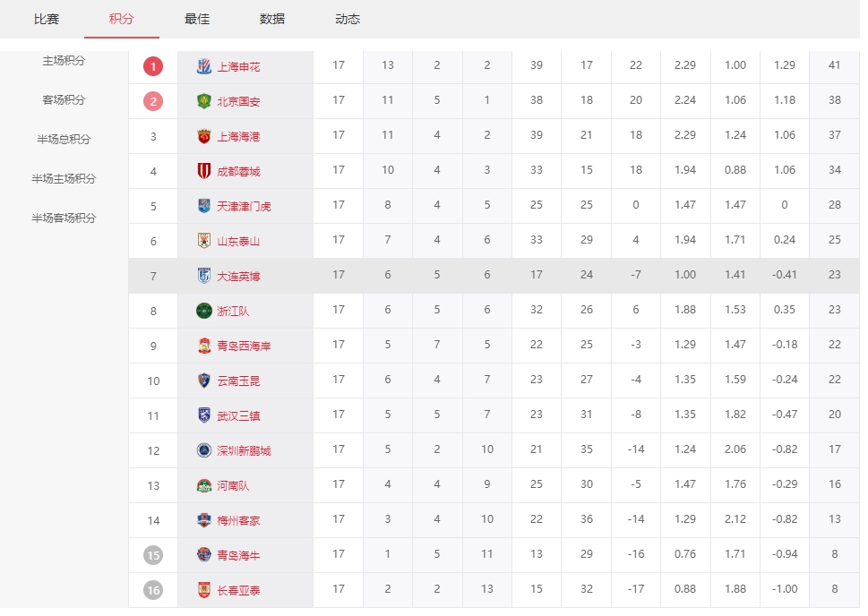Image resolution: width=868 pixels, height=616 pixels.
Task: Click the Chengdu Rongcheng team crest icon
Action: 204,171
